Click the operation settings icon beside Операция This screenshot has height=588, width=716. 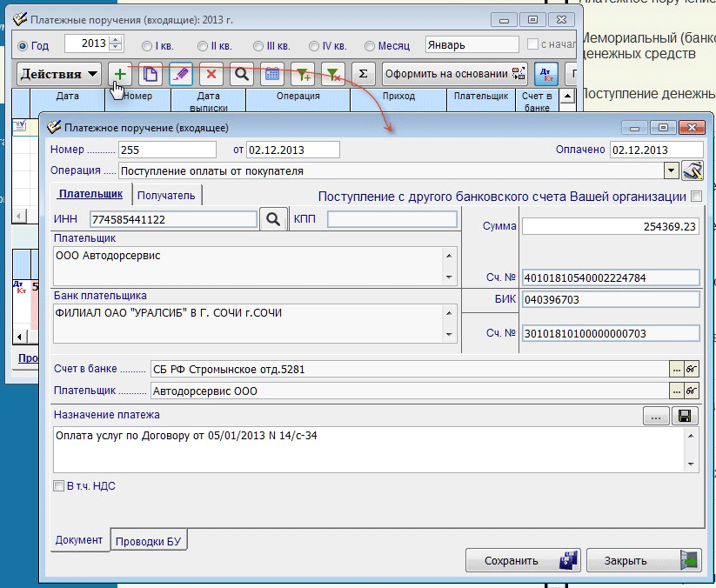point(693,170)
